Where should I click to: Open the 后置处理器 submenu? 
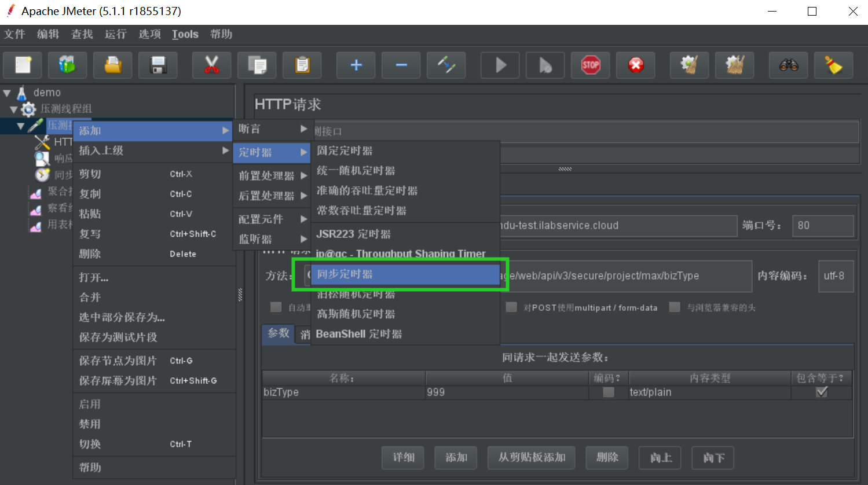coord(272,196)
